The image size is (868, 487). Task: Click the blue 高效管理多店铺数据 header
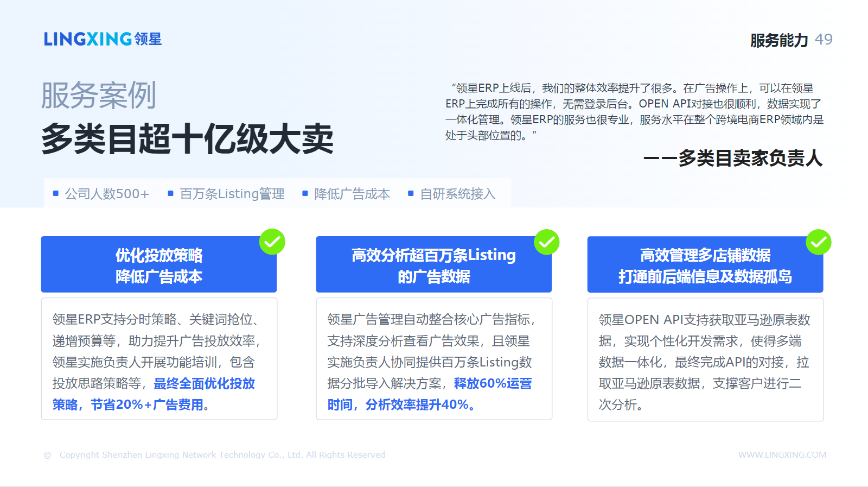(705, 264)
